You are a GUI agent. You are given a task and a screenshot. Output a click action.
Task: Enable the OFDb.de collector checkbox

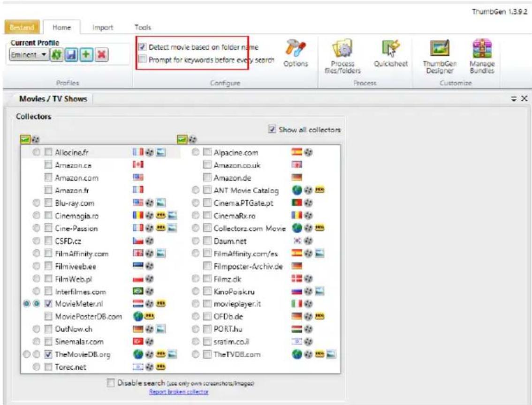pyautogui.click(x=207, y=316)
